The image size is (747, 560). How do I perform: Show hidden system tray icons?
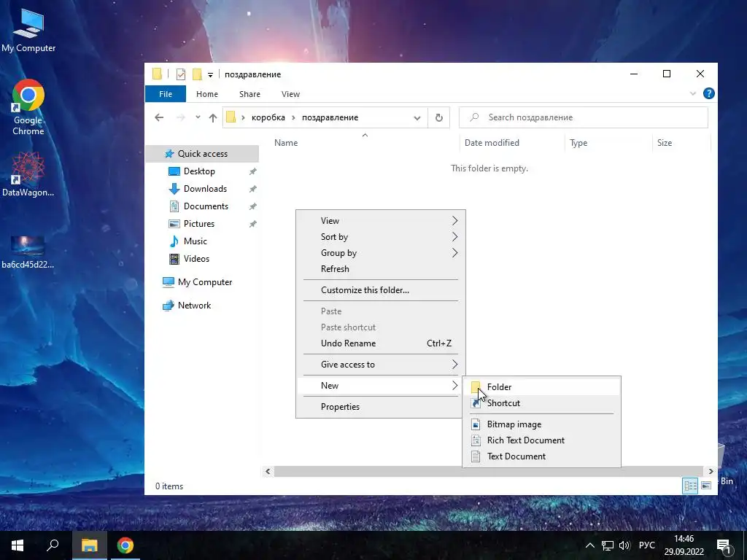point(589,545)
